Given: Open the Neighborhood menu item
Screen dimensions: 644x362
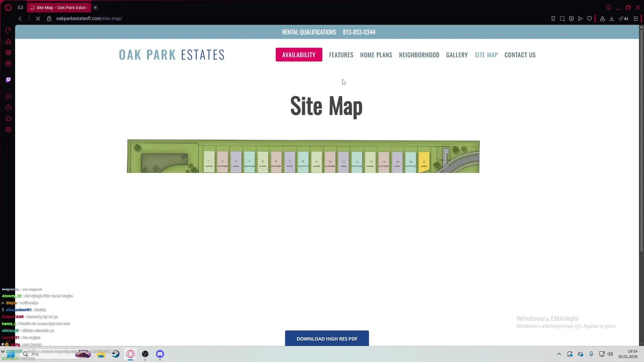Looking at the screenshot, I should [x=419, y=55].
